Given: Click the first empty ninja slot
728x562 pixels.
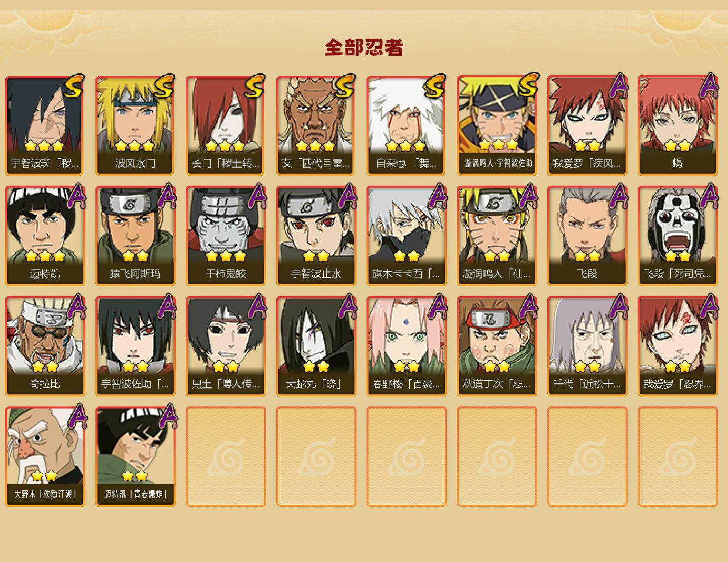Looking at the screenshot, I should click(x=225, y=457).
